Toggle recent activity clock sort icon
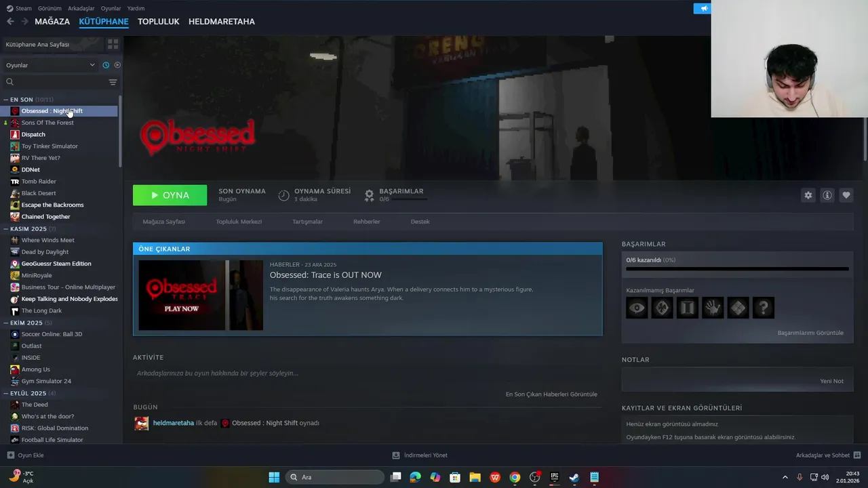868x488 pixels. coord(106,65)
